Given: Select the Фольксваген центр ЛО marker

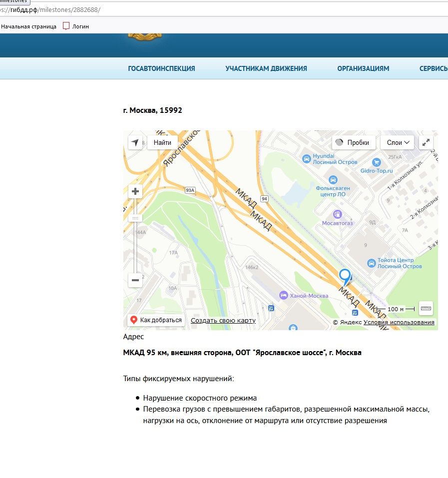Looking at the screenshot, I should (x=333, y=179).
